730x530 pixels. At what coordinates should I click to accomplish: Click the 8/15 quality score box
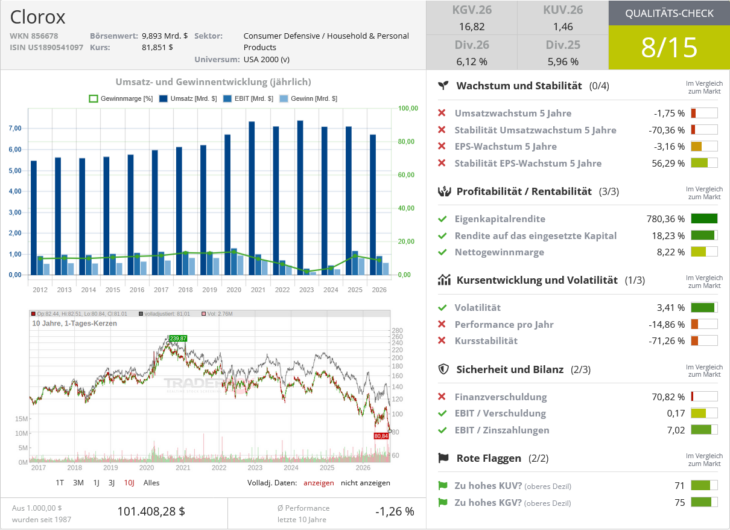[669, 48]
